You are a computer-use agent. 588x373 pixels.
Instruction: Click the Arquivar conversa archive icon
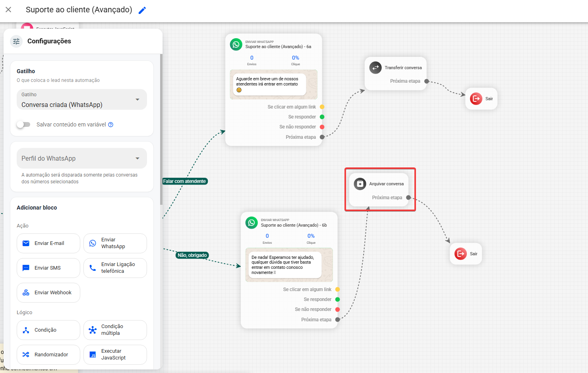(360, 184)
